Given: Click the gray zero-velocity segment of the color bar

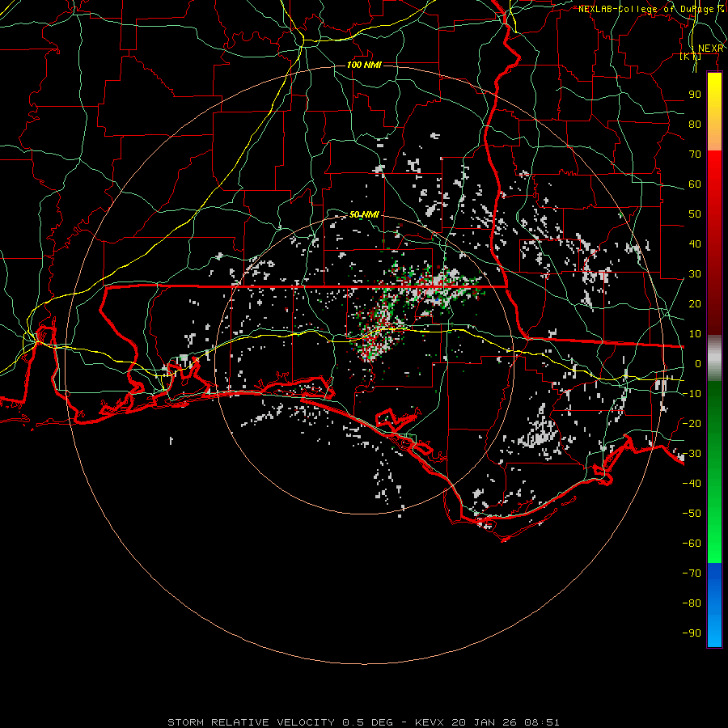Looking at the screenshot, I should click(x=714, y=358).
